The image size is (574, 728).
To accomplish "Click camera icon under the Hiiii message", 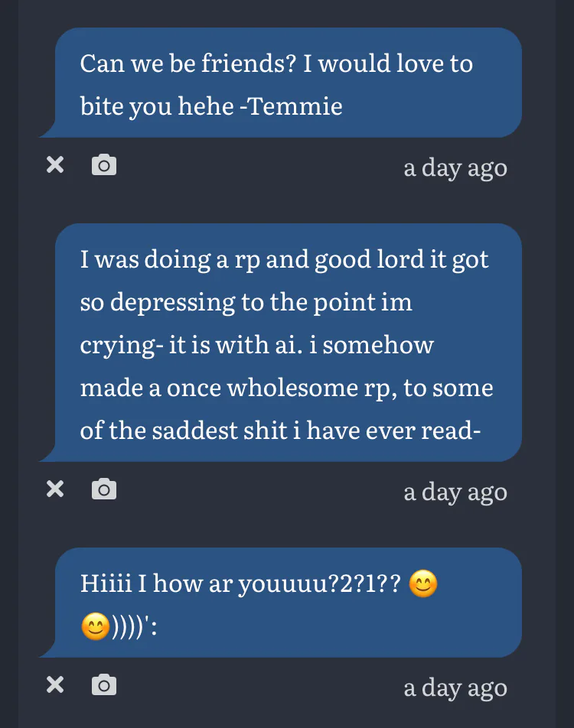I will 104,684.
